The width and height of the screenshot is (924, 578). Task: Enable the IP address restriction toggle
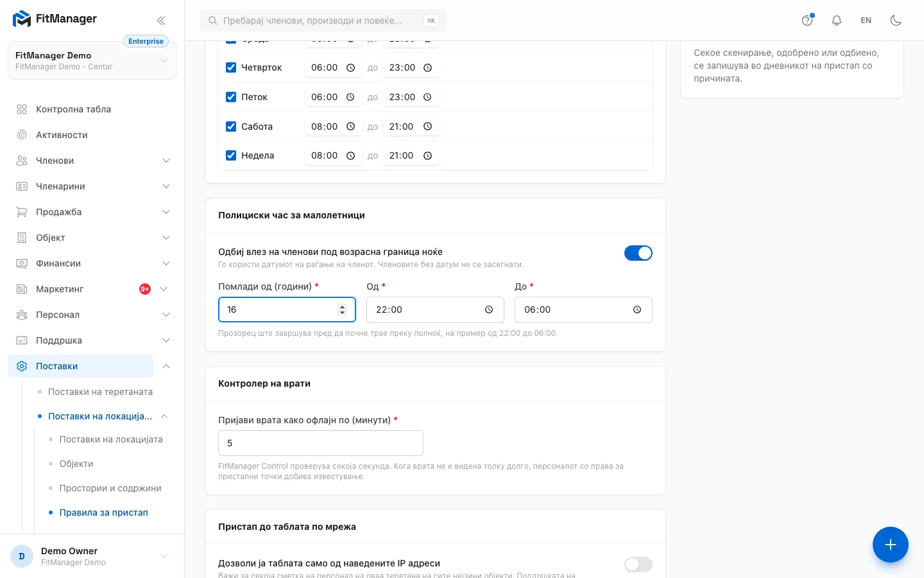638,565
